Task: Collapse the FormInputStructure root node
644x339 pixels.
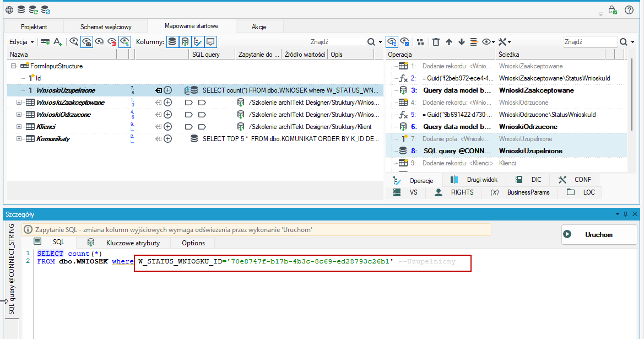Action: pyautogui.click(x=13, y=66)
